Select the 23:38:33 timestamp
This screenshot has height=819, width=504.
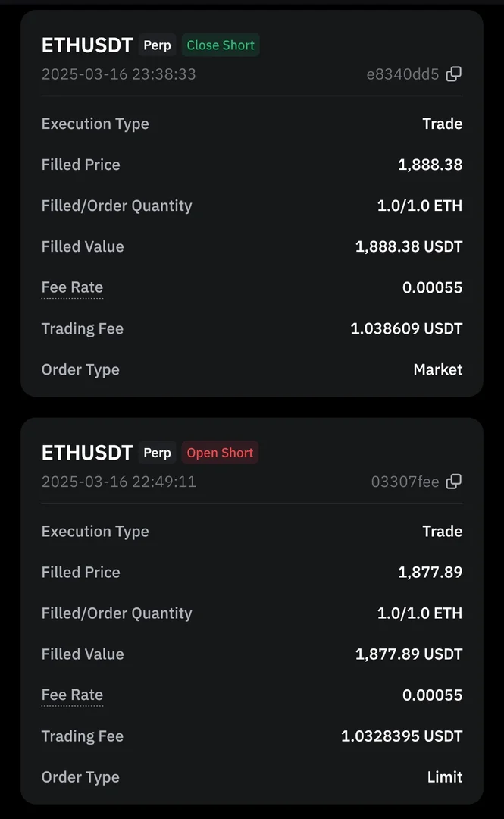(118, 74)
